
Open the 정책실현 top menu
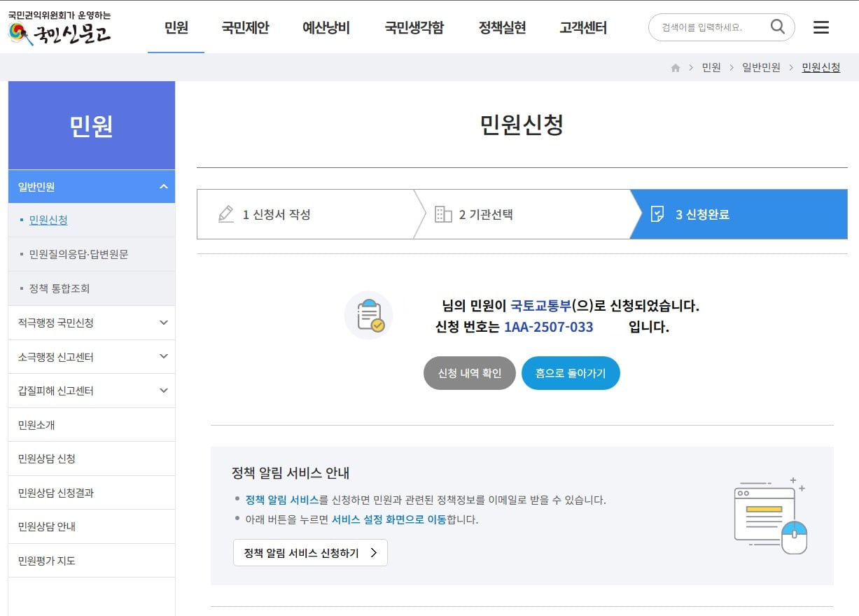pyautogui.click(x=502, y=27)
